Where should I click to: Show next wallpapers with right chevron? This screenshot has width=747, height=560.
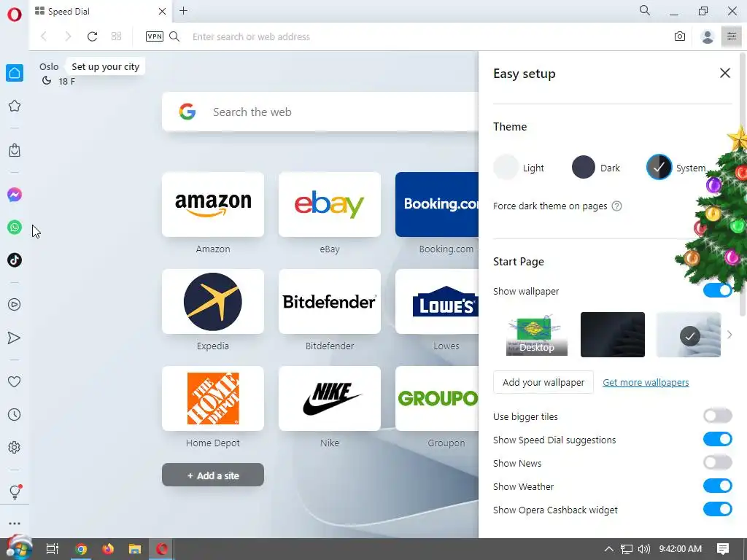point(729,335)
